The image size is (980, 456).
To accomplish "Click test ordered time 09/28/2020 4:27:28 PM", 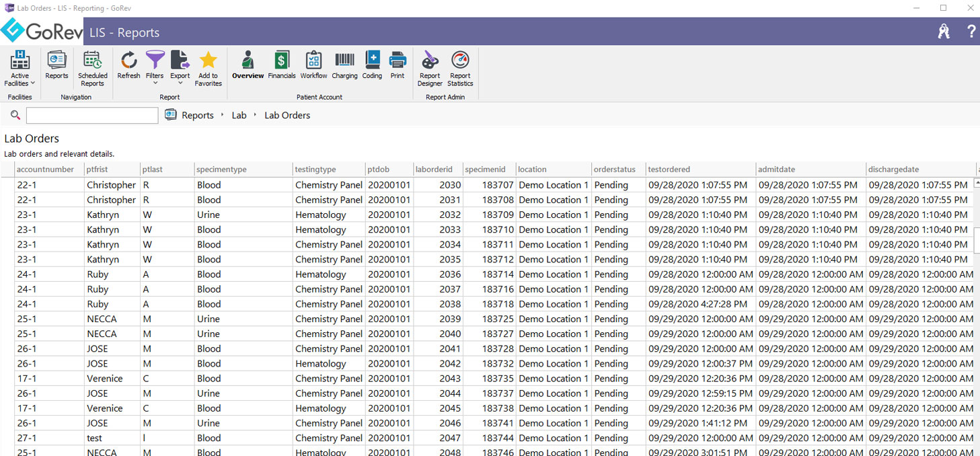I will [x=701, y=304].
